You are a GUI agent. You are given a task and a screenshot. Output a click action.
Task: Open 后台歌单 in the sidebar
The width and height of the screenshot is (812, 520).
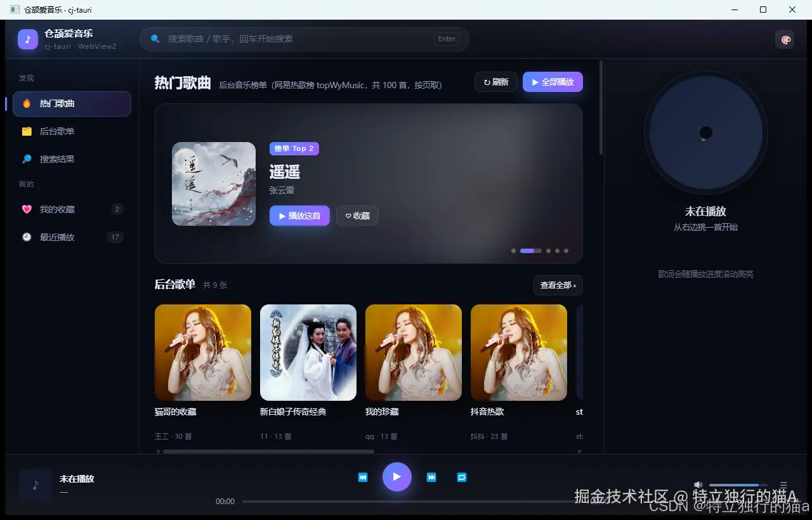(72, 131)
